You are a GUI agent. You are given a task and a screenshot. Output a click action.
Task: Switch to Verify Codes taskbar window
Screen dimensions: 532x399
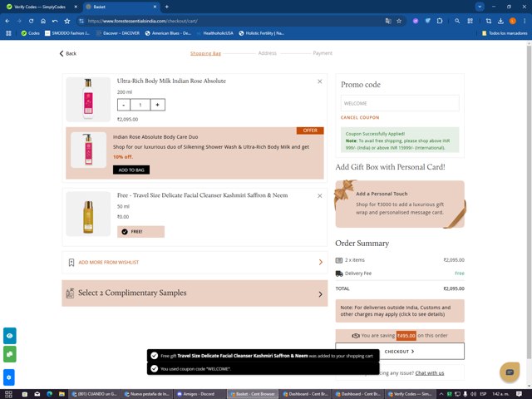coord(410,394)
